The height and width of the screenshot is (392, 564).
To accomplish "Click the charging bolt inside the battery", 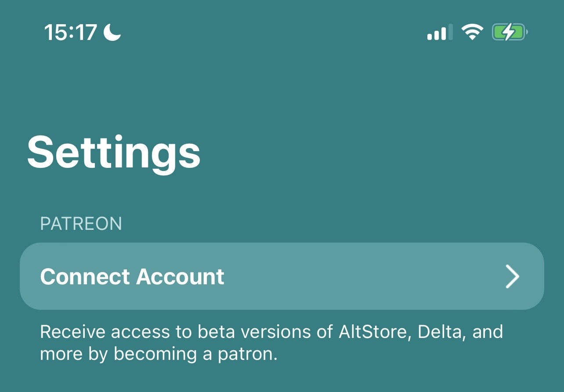I will click(509, 33).
